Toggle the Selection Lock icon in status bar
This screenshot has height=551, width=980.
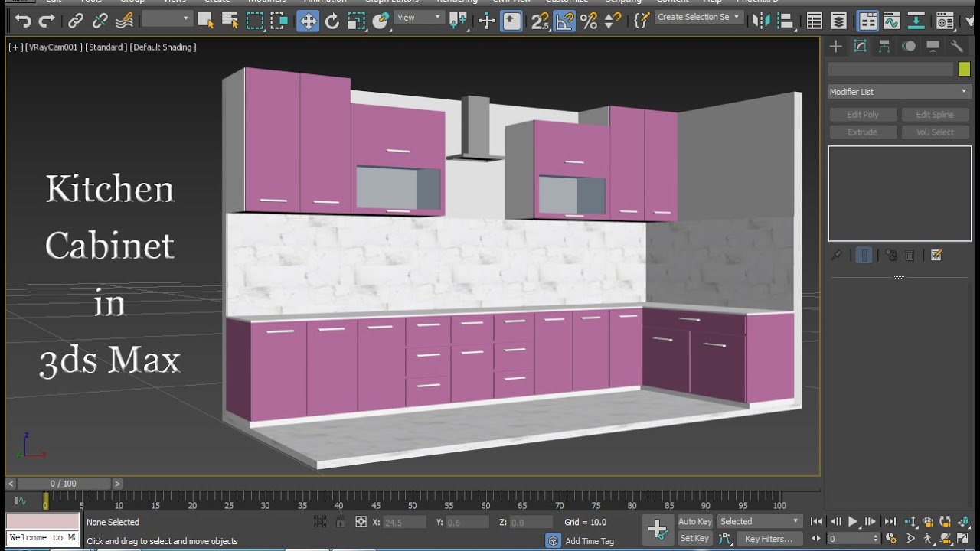pyautogui.click(x=340, y=522)
